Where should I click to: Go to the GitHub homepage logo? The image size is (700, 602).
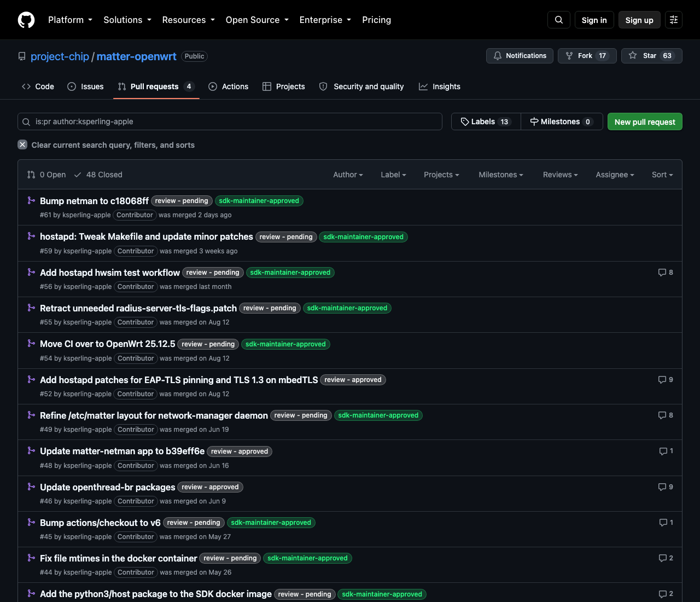(26, 20)
